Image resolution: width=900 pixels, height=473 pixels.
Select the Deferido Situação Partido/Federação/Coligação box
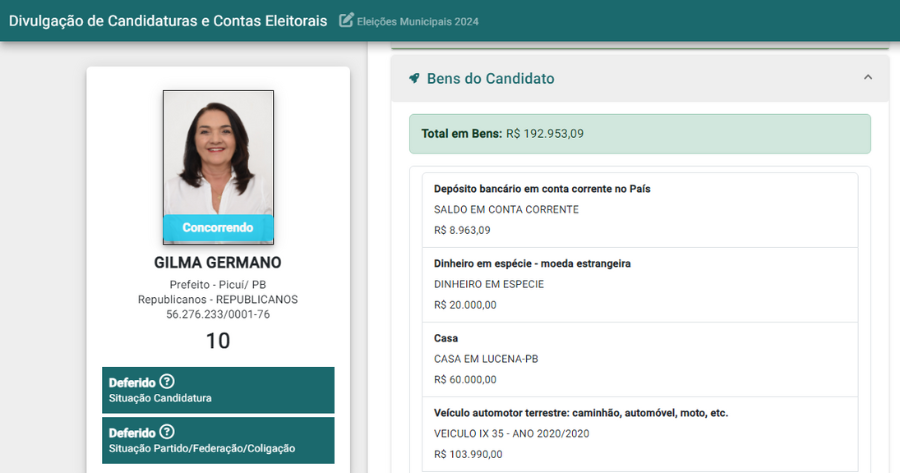[x=218, y=441]
